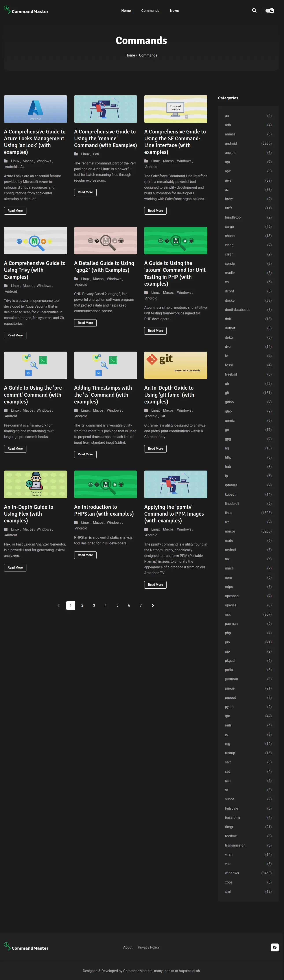The height and width of the screenshot is (980, 284).
Task: Click Read More for gpg2 guide
Action: (85, 323)
